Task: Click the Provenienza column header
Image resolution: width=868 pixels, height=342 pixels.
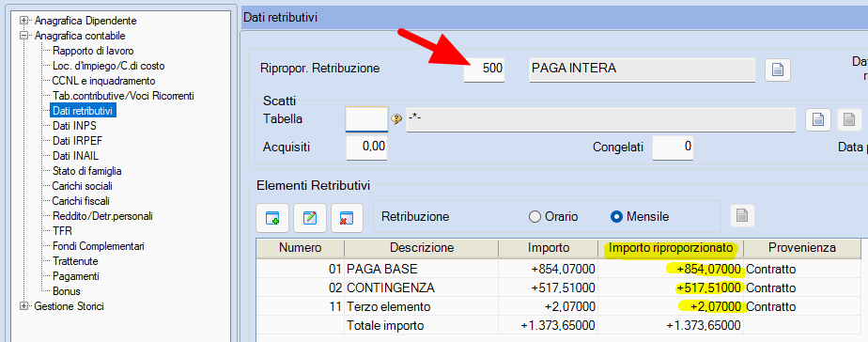Action: click(802, 247)
